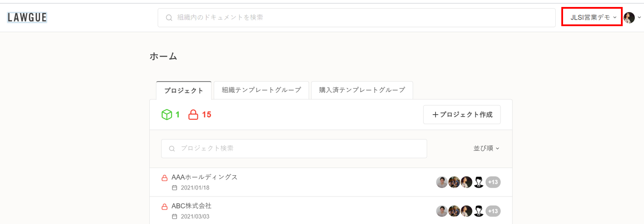This screenshot has width=644, height=224.
Task: Open the 購入済テンプレートグループ tab
Action: pyautogui.click(x=362, y=90)
